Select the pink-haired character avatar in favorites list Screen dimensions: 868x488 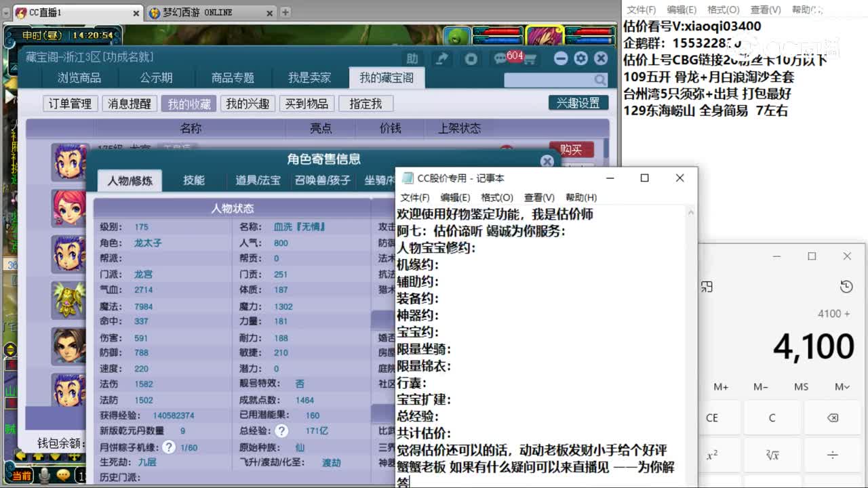(x=69, y=207)
